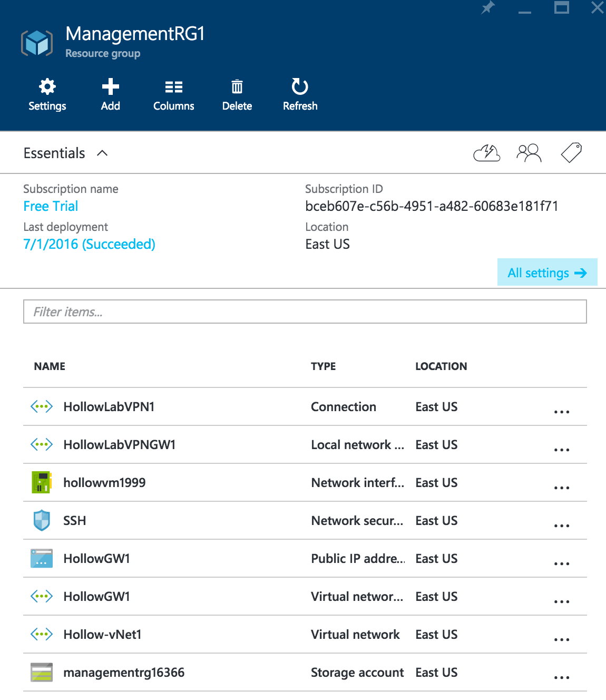Collapse the Essentials section
This screenshot has width=606, height=700.
pos(102,153)
